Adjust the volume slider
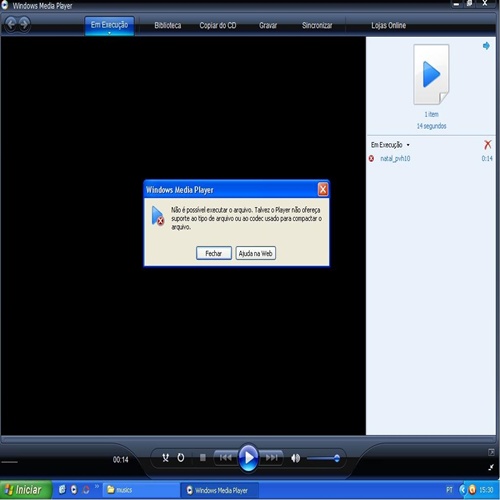The height and width of the screenshot is (500, 500). tap(324, 459)
